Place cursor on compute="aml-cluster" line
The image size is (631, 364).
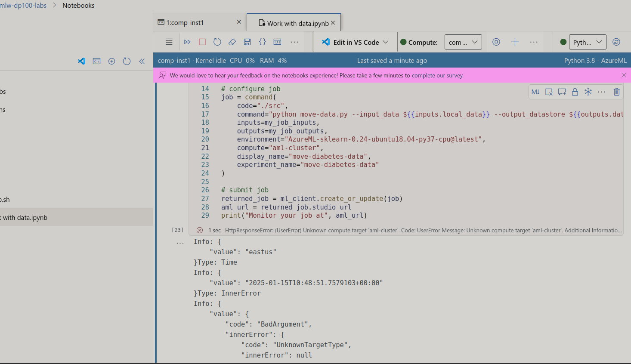(280, 148)
